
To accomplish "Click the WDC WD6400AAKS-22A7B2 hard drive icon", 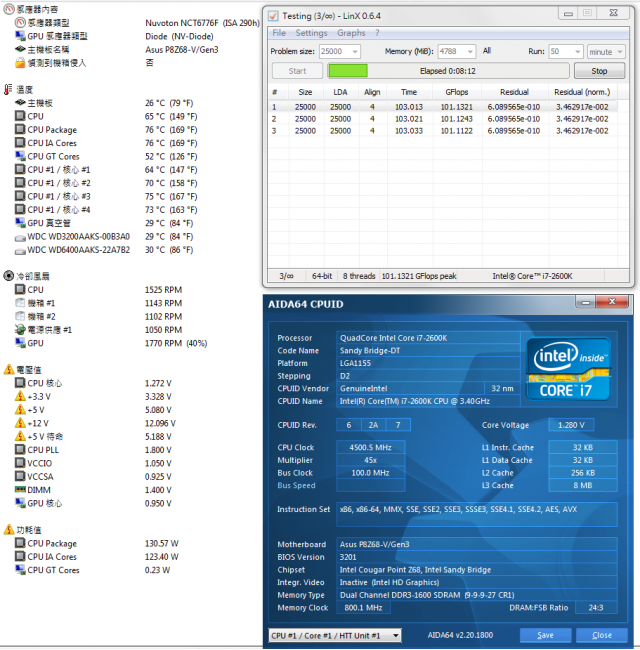I will pos(20,251).
